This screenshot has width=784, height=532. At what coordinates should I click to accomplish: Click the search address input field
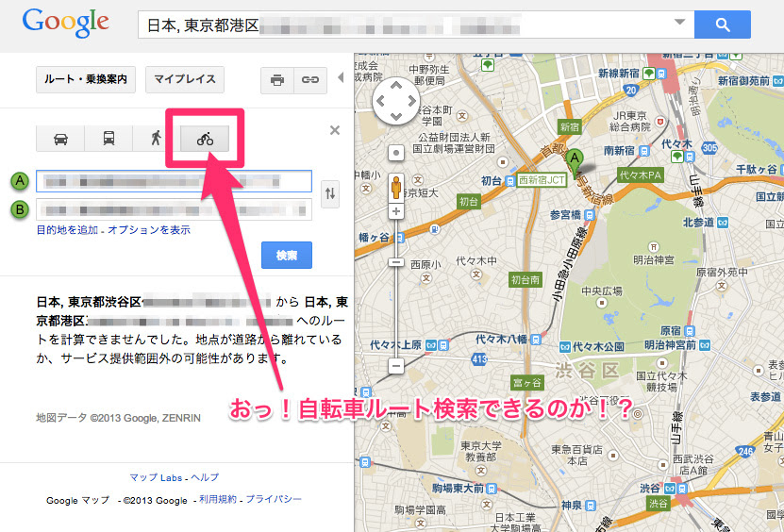point(416,25)
